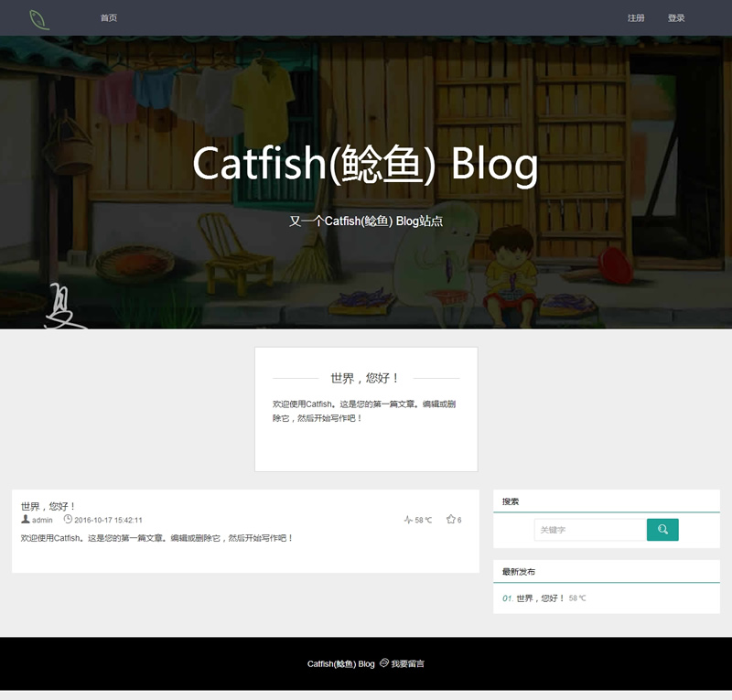
Task: Open the 注册 register link
Action: coord(636,17)
